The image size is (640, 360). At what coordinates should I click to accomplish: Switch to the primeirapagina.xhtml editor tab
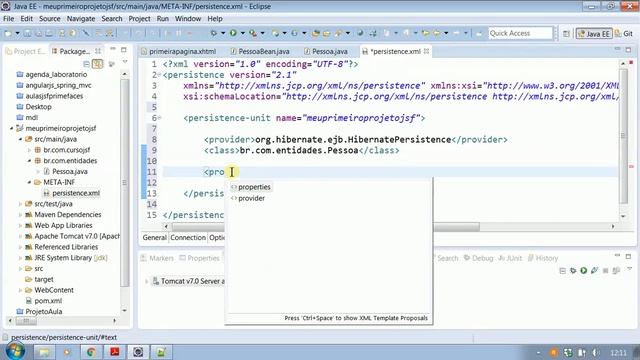coord(178,51)
